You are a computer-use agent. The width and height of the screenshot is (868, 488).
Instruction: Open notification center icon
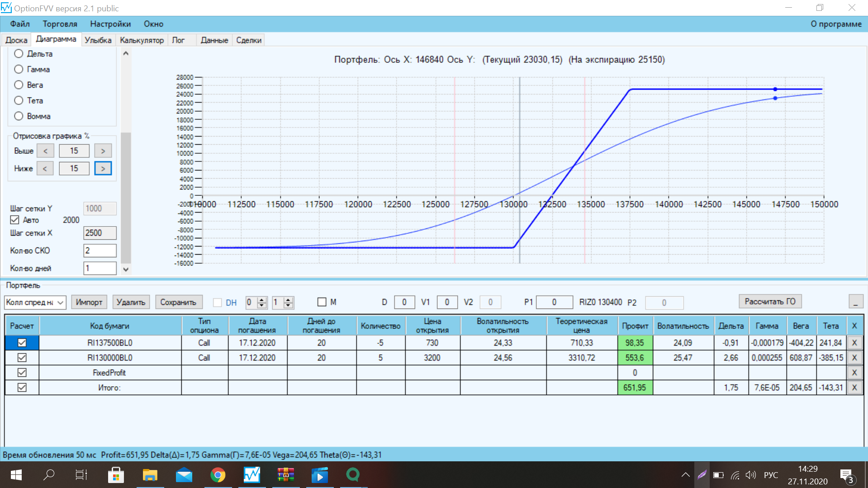[x=847, y=476]
